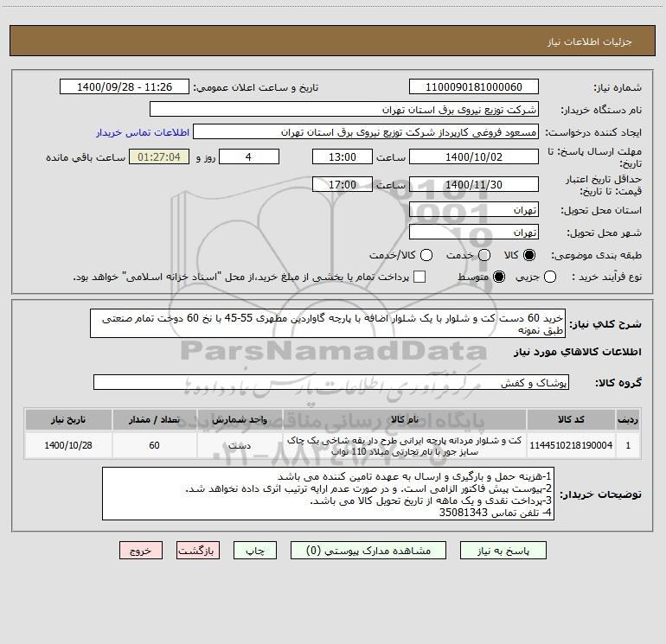666x644 pixels.
Task: Click the deadline date field 1400/10/02
Action: point(474,156)
